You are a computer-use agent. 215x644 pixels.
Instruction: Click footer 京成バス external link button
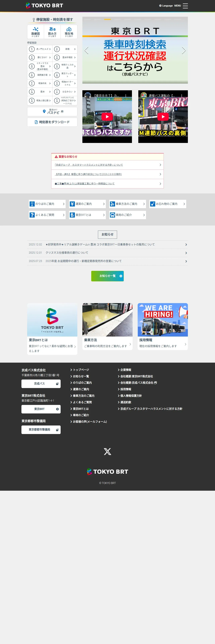[x=41, y=384]
